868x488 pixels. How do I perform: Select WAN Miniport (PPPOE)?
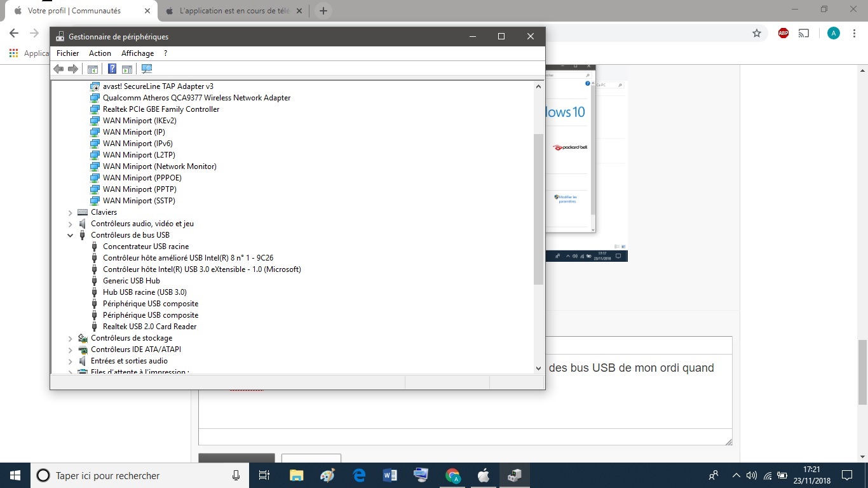pyautogui.click(x=142, y=178)
